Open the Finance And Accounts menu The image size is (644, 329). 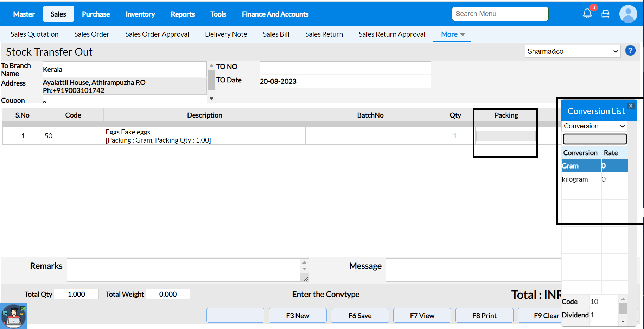coord(275,14)
